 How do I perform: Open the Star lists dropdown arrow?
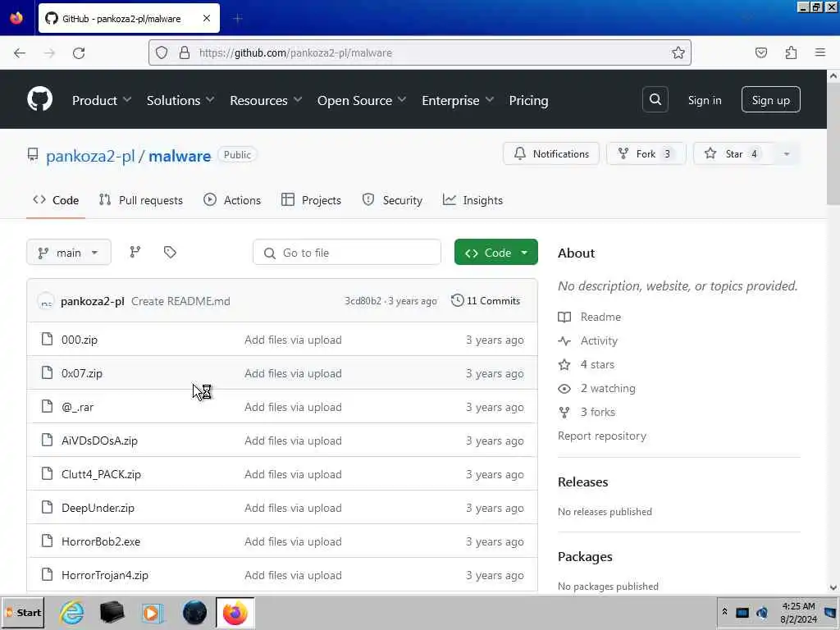pos(786,153)
